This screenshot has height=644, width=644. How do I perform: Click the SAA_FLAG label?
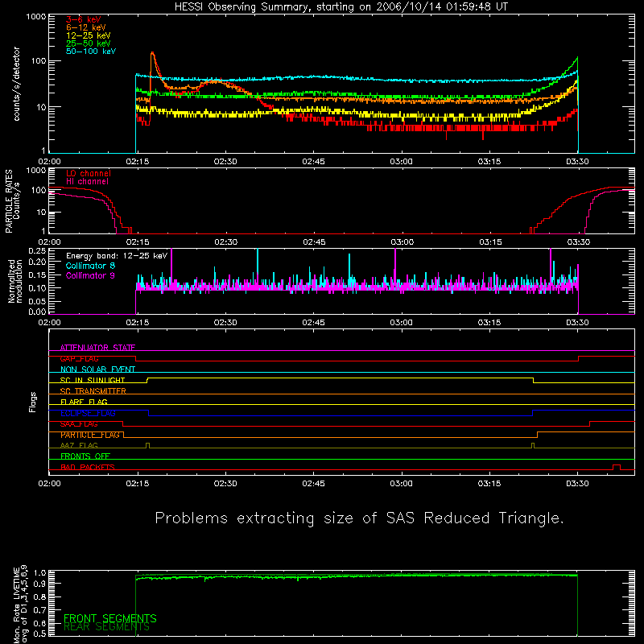(x=79, y=424)
